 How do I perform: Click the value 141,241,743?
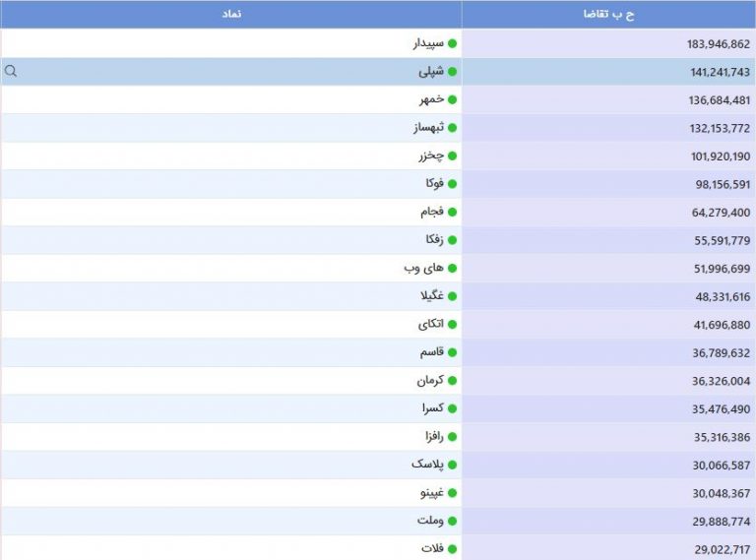pyautogui.click(x=720, y=72)
